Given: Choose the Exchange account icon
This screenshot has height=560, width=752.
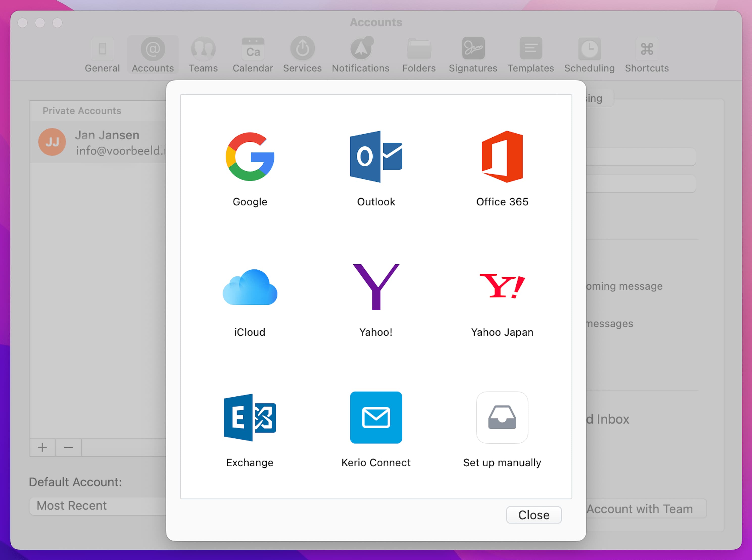Looking at the screenshot, I should coord(250,417).
